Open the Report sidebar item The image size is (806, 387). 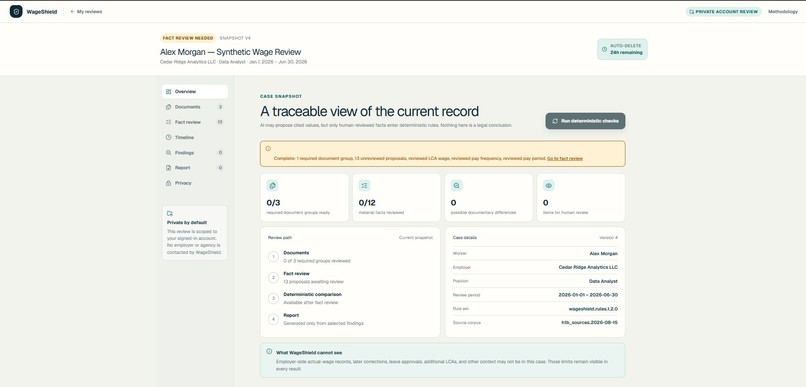pos(195,168)
